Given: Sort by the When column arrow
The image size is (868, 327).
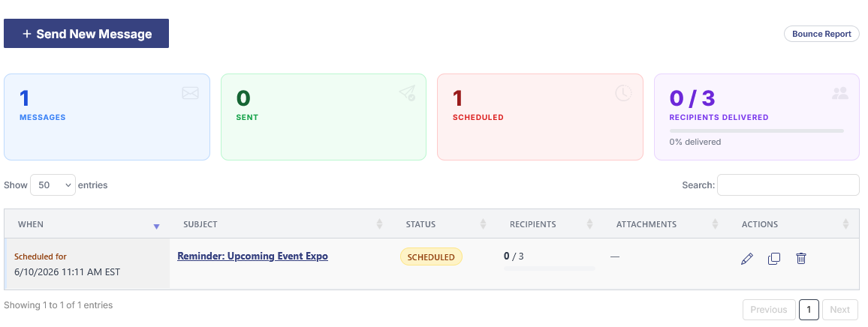Looking at the screenshot, I should [x=156, y=226].
